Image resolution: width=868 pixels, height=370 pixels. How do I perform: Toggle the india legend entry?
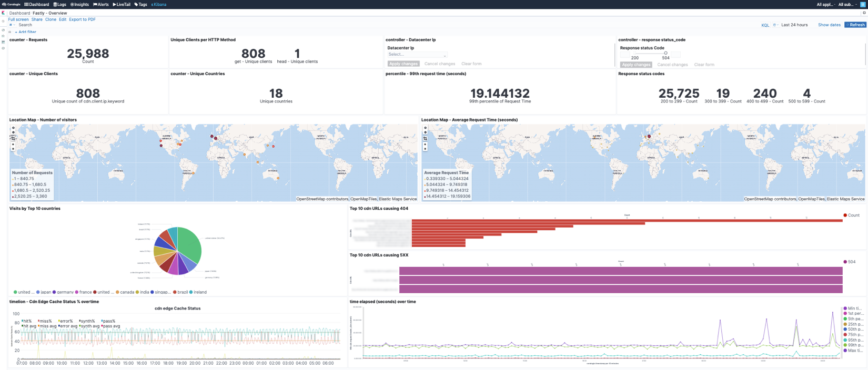pos(142,292)
